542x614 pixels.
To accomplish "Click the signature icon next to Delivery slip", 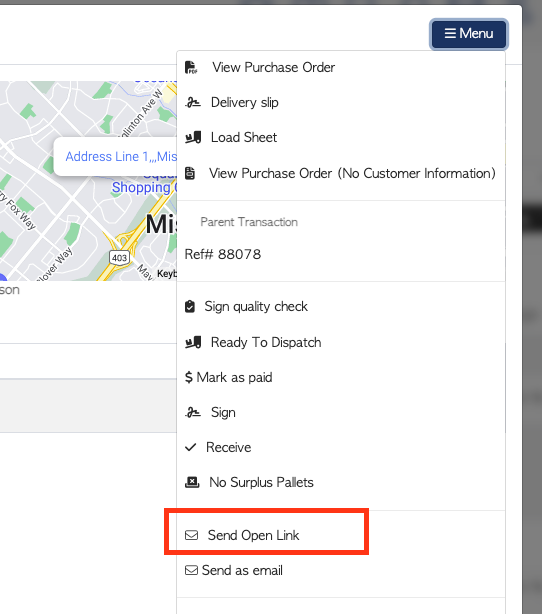I will [193, 103].
